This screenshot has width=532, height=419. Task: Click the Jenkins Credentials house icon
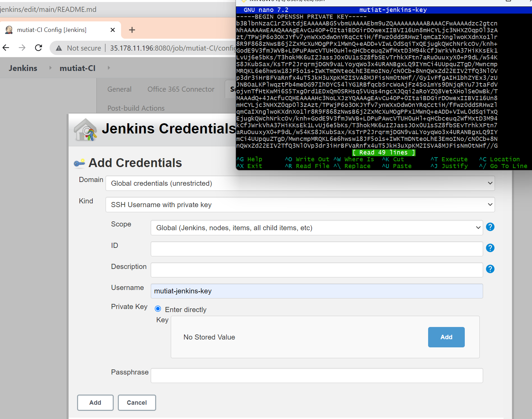(85, 129)
